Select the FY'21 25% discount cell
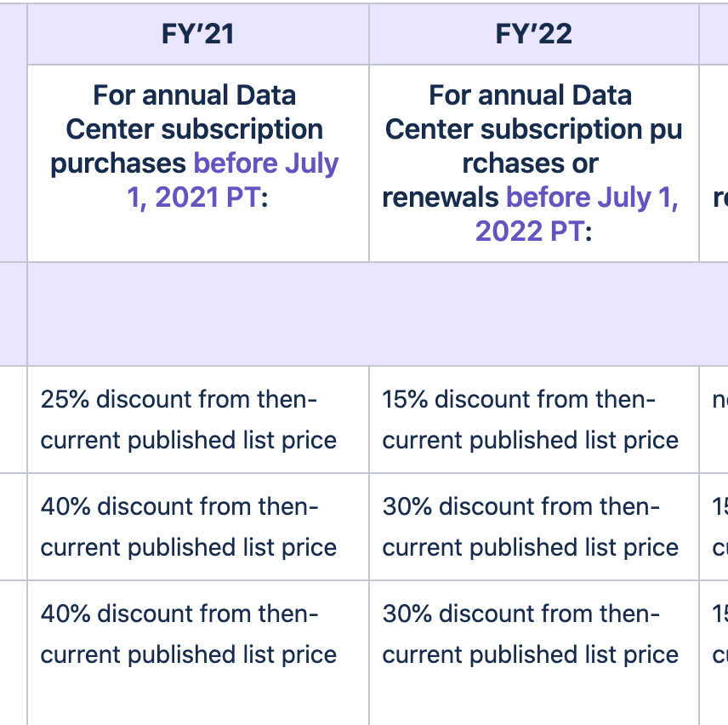The height and width of the screenshot is (725, 728). [198, 420]
